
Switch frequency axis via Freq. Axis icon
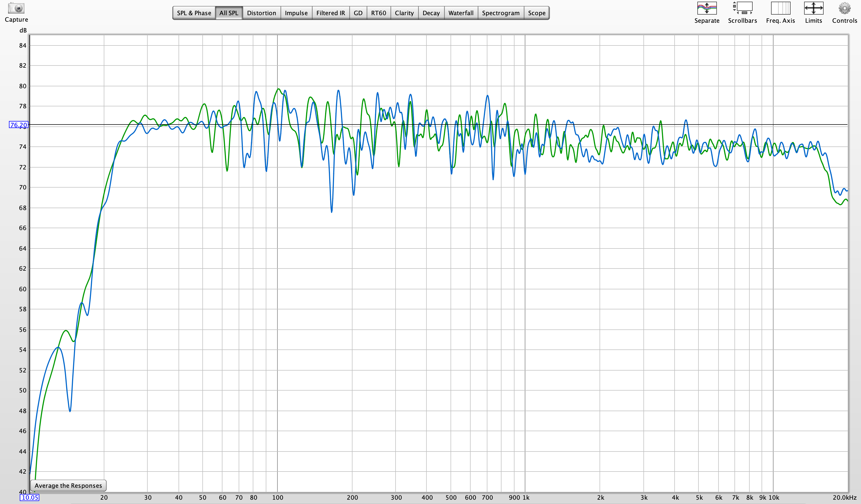(780, 8)
